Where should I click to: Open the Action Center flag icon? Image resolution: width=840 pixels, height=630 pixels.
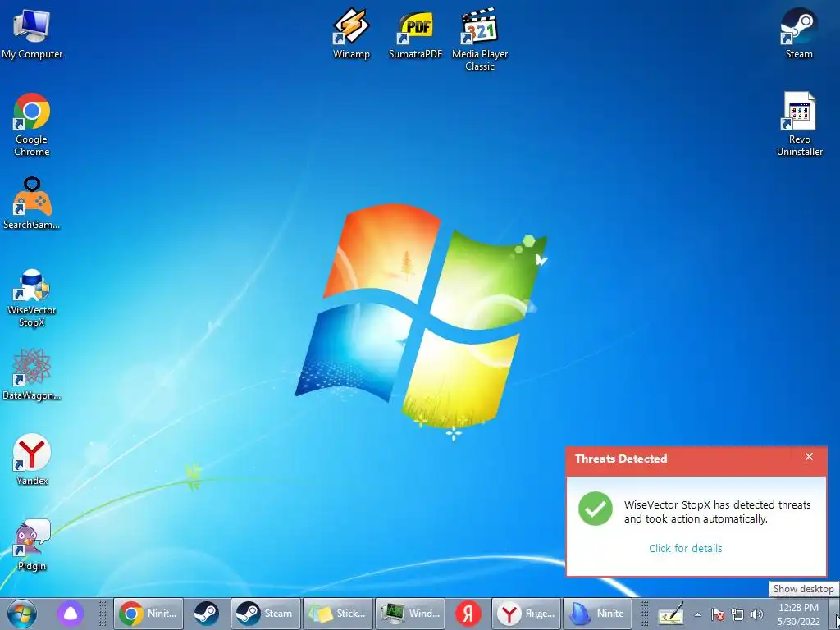pos(718,614)
